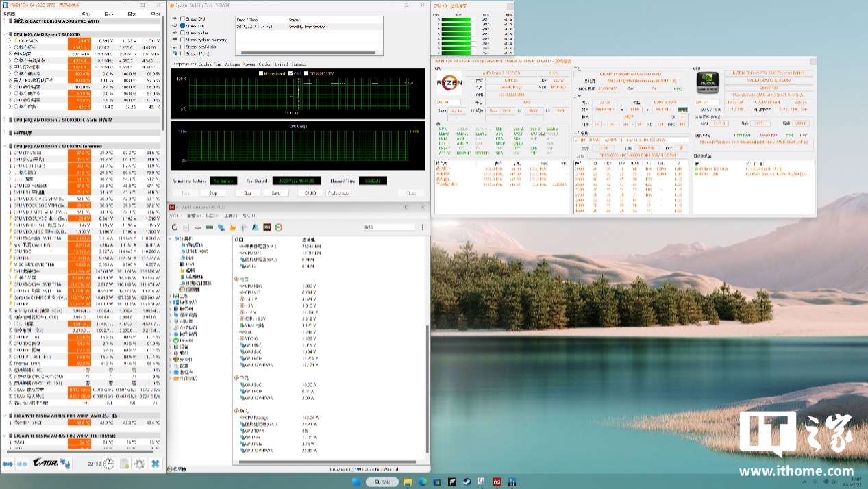
Task: Enable the Stress CPU checkbox
Action: pos(182,18)
